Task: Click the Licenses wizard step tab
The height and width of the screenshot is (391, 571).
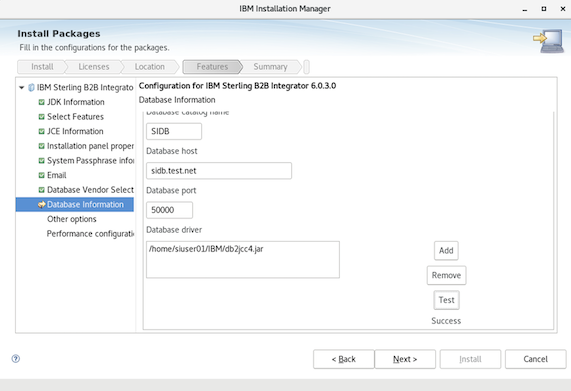Action: (x=94, y=67)
